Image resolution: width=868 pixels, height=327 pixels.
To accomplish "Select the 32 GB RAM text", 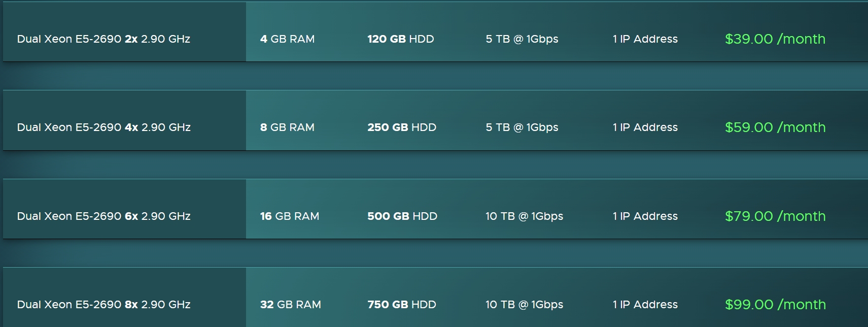I will [290, 305].
